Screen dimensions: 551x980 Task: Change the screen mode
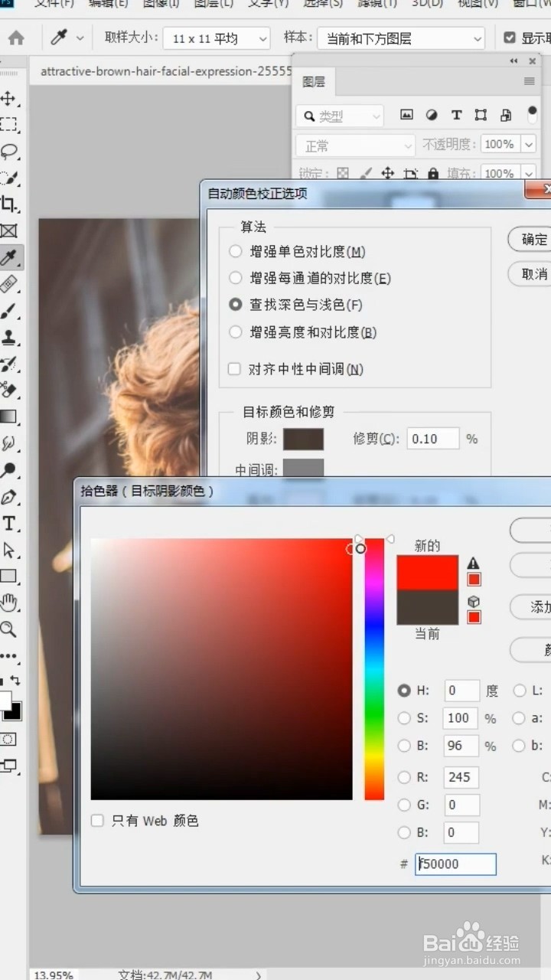(x=9, y=765)
